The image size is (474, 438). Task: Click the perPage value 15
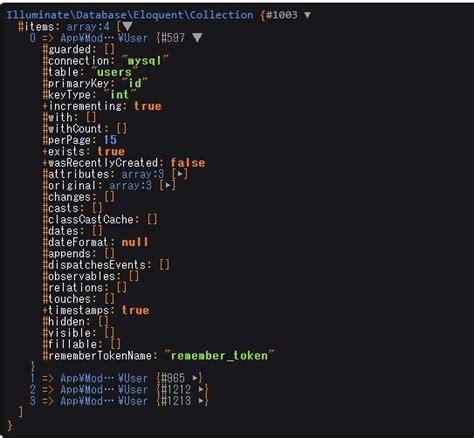tap(110, 140)
